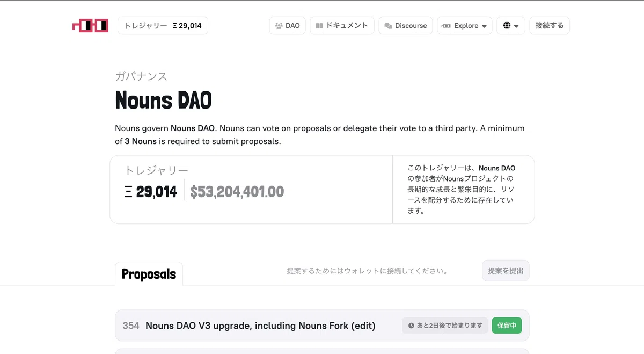The height and width of the screenshot is (354, 644).
Task: Open the Discourse forum link
Action: (x=405, y=25)
